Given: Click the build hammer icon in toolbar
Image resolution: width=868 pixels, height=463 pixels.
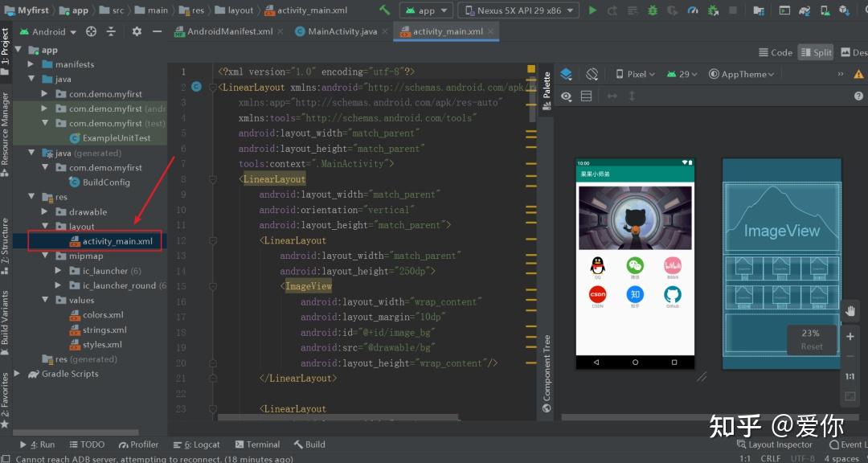Looking at the screenshot, I should (x=384, y=10).
